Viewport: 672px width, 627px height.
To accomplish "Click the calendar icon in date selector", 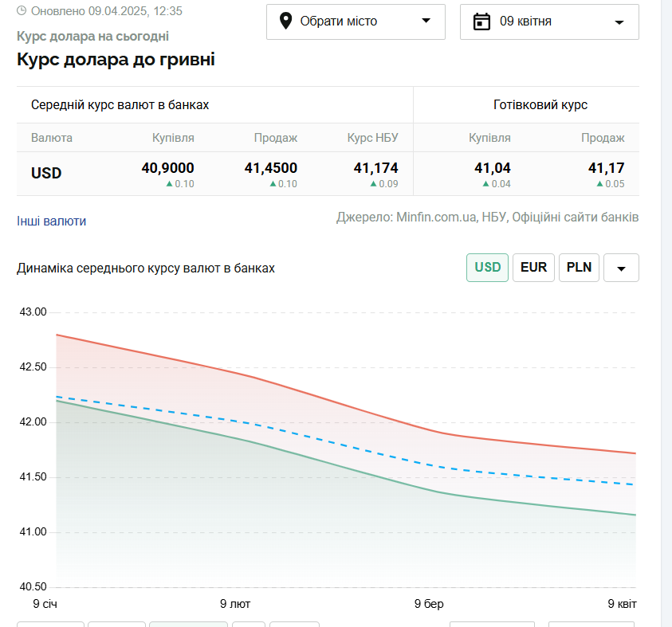I will pyautogui.click(x=481, y=22).
